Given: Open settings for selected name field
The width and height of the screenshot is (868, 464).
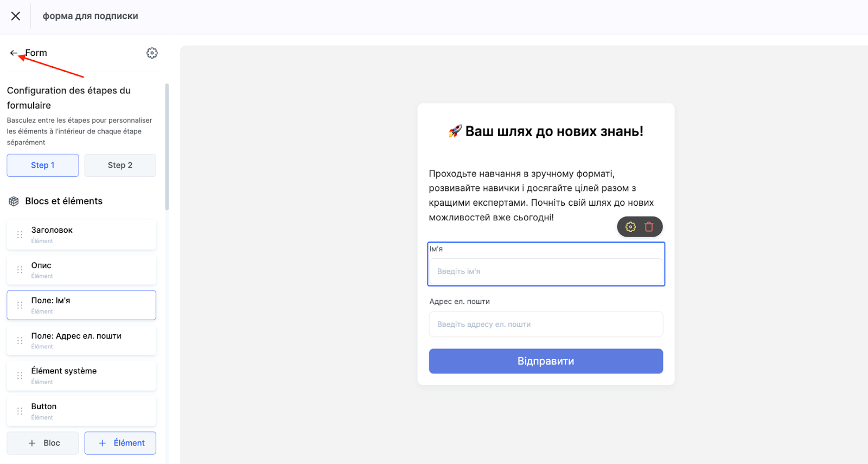Looking at the screenshot, I should coord(630,227).
